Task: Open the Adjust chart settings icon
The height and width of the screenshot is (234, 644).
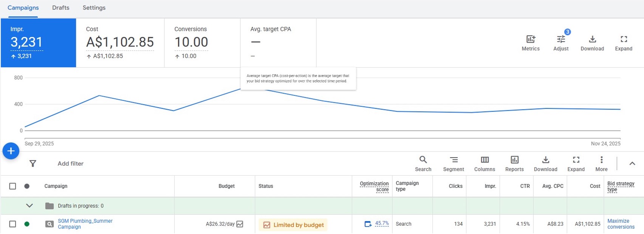Action: point(561,39)
